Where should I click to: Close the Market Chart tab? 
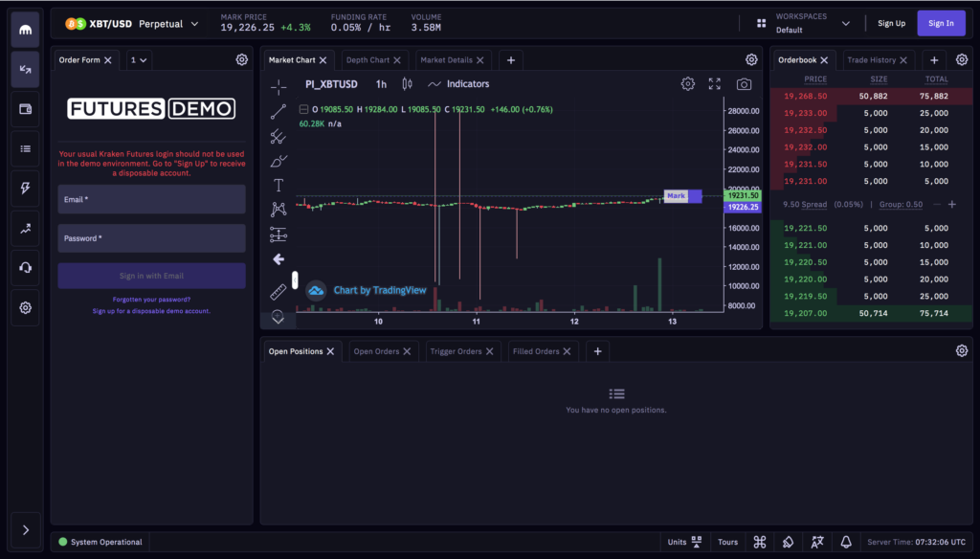click(323, 60)
